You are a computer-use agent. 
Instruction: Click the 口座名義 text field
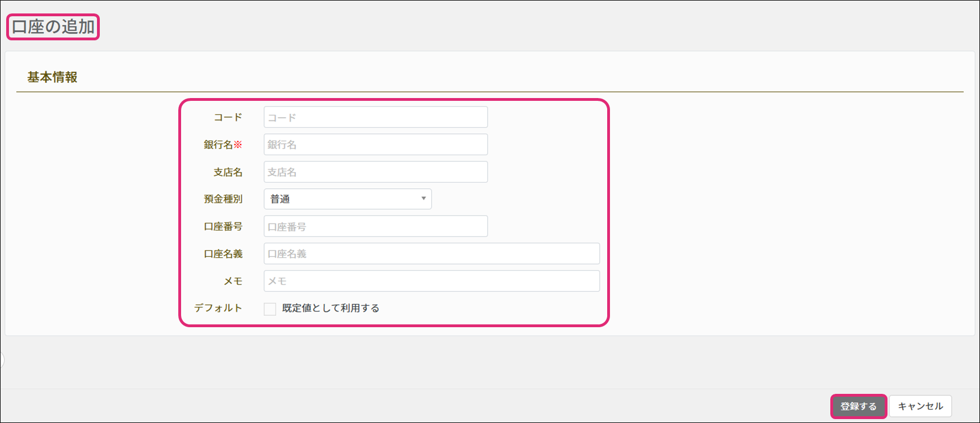tap(432, 254)
